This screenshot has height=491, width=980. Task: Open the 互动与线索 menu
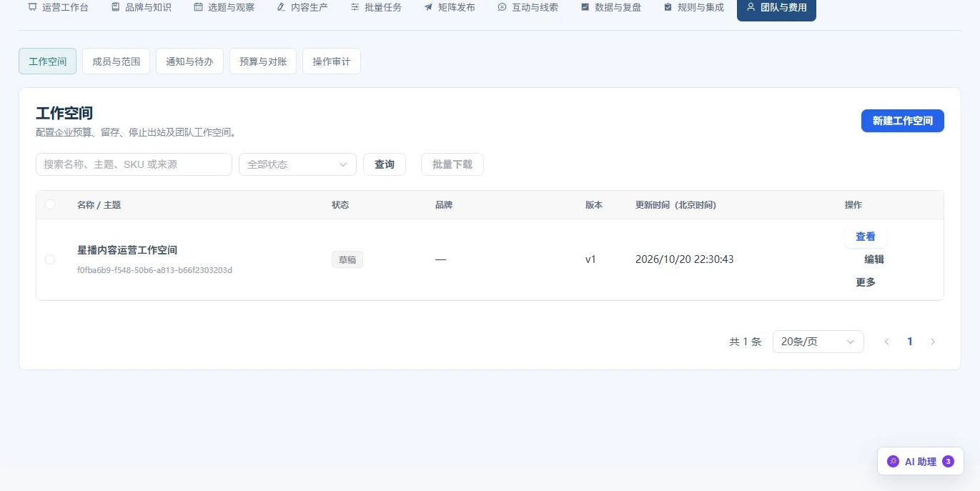[528, 7]
